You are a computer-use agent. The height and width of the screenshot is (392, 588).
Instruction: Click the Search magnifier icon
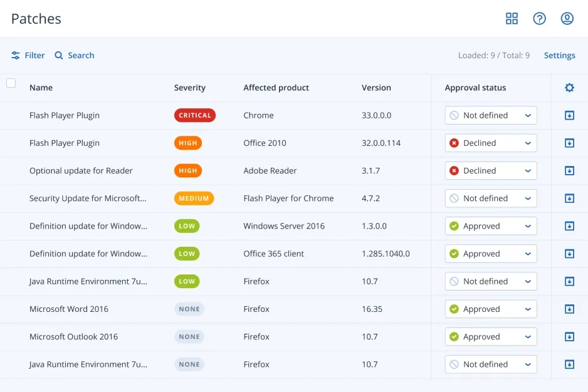[58, 55]
